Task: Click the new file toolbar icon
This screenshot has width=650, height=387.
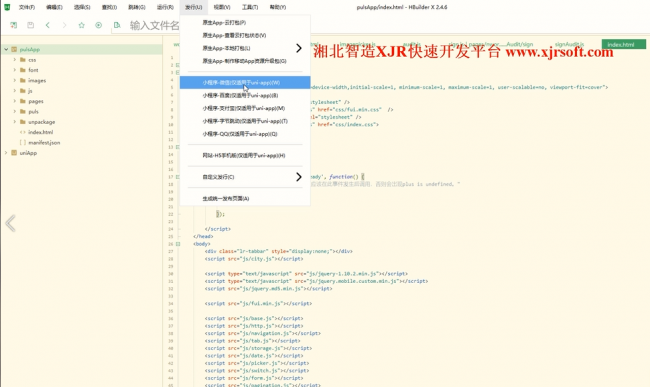Action: click(14, 25)
